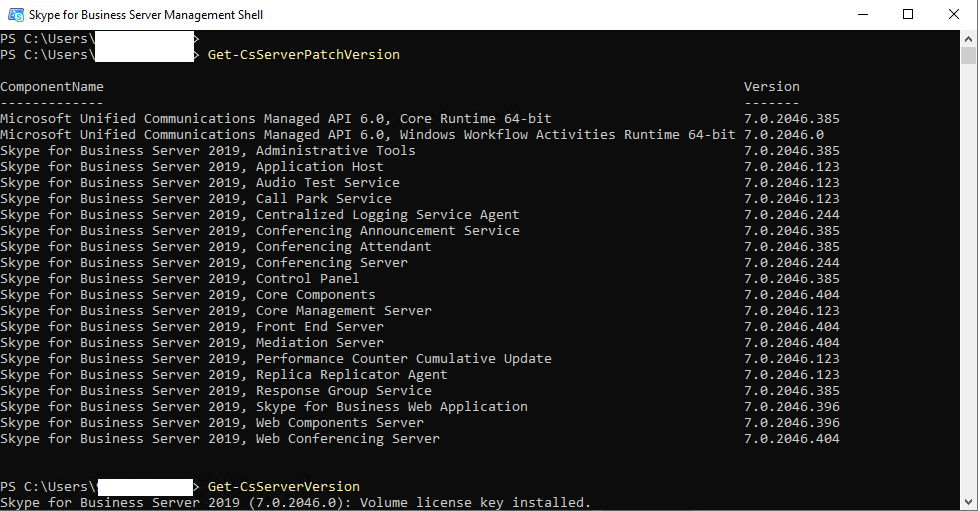
Task: Click the Audio Test Service row
Action: [420, 183]
